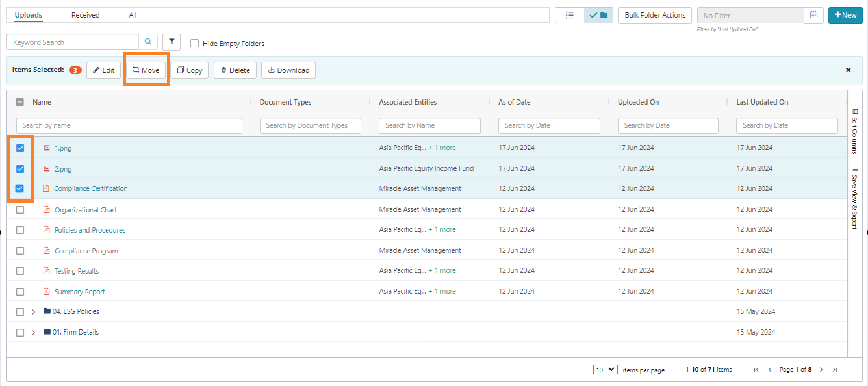Expand the 01. Firm Details folder
Image resolution: width=868 pixels, height=386 pixels.
(34, 333)
